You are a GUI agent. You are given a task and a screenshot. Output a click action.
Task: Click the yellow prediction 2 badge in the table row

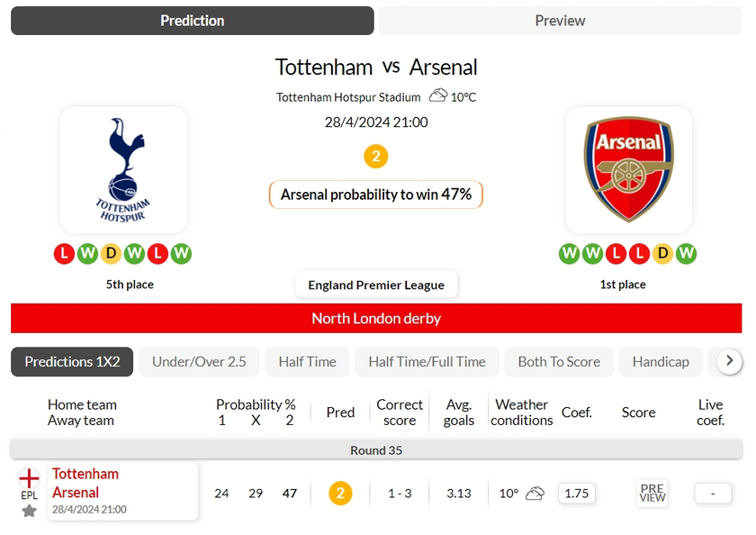(340, 494)
